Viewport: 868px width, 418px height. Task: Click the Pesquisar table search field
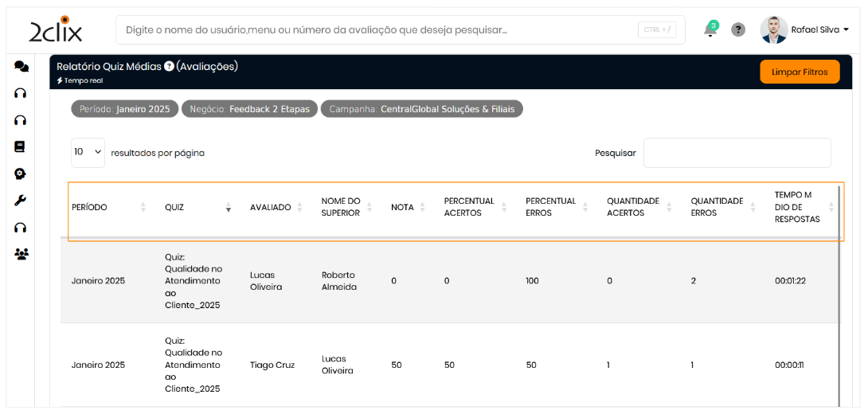pyautogui.click(x=737, y=153)
